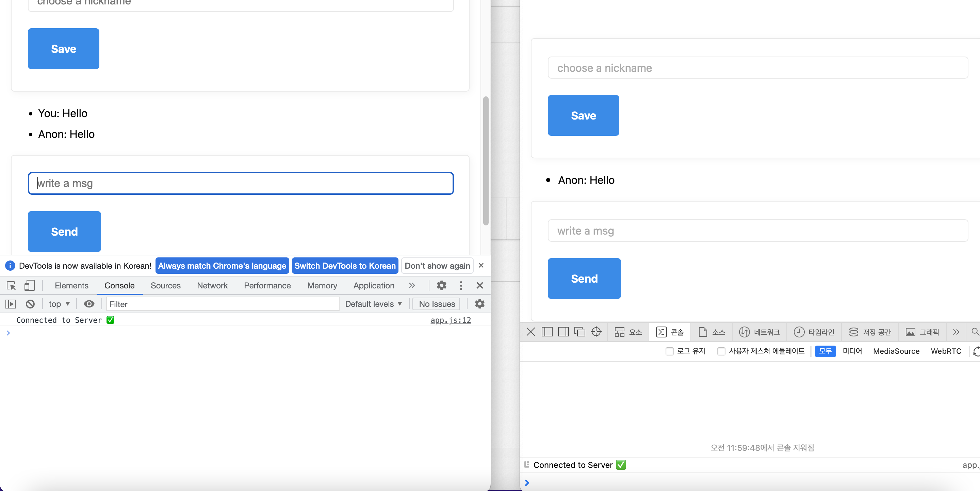980x491 pixels.
Task: Focus the console Filter input field
Action: coord(223,304)
